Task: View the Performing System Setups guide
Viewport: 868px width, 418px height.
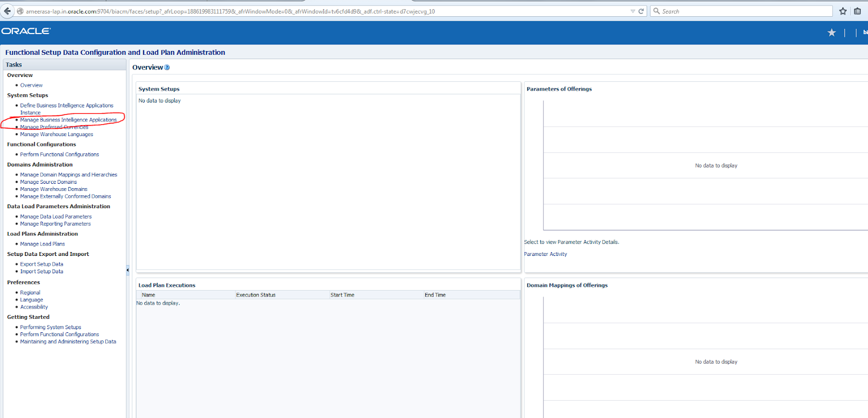Action: pos(50,327)
